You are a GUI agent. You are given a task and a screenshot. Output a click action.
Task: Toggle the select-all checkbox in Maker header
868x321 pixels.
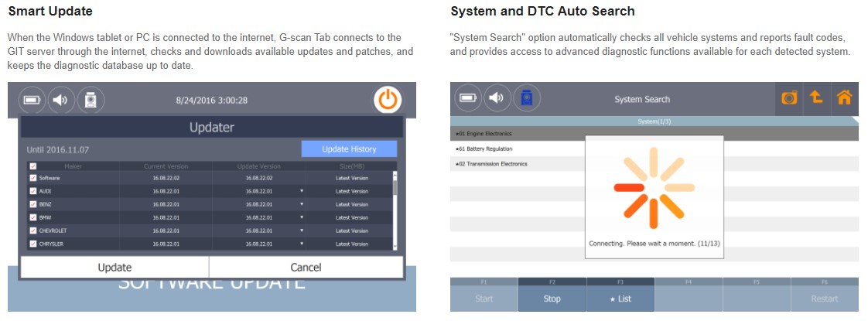32,166
